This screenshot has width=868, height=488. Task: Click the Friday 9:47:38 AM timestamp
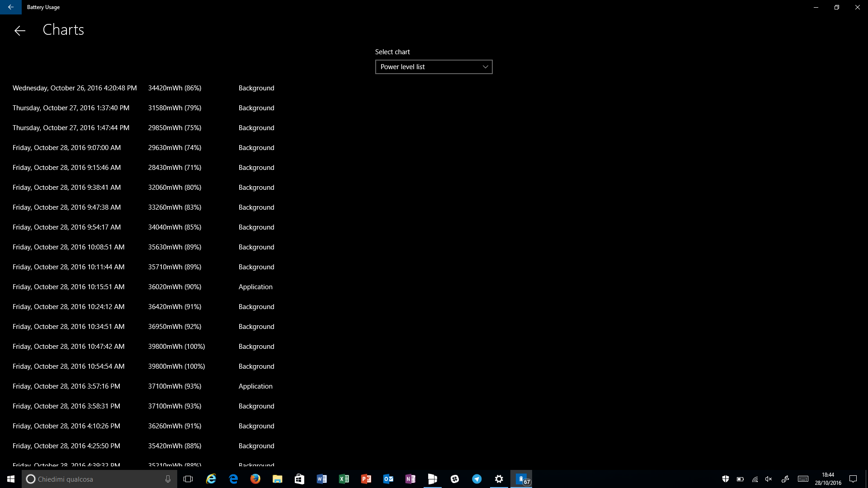point(66,207)
